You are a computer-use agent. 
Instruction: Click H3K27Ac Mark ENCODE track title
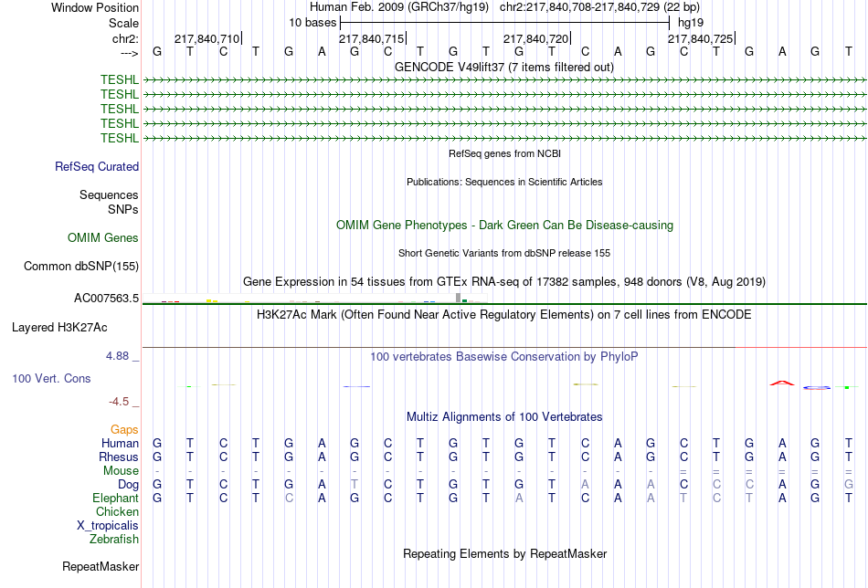504,315
